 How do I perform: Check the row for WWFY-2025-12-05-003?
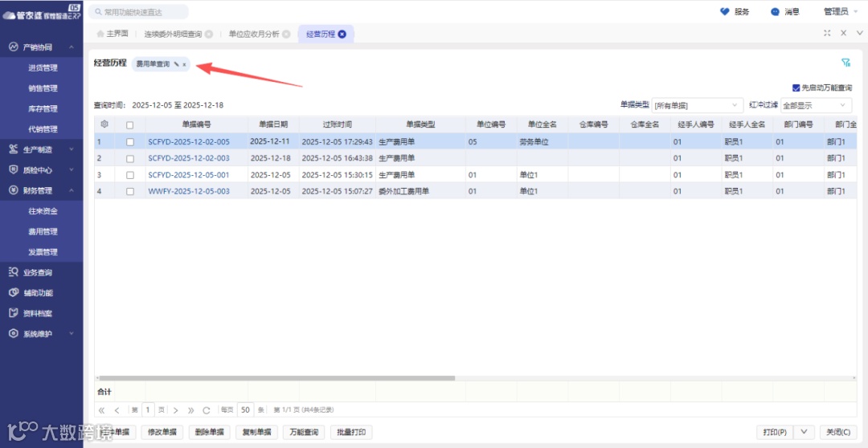pyautogui.click(x=130, y=191)
